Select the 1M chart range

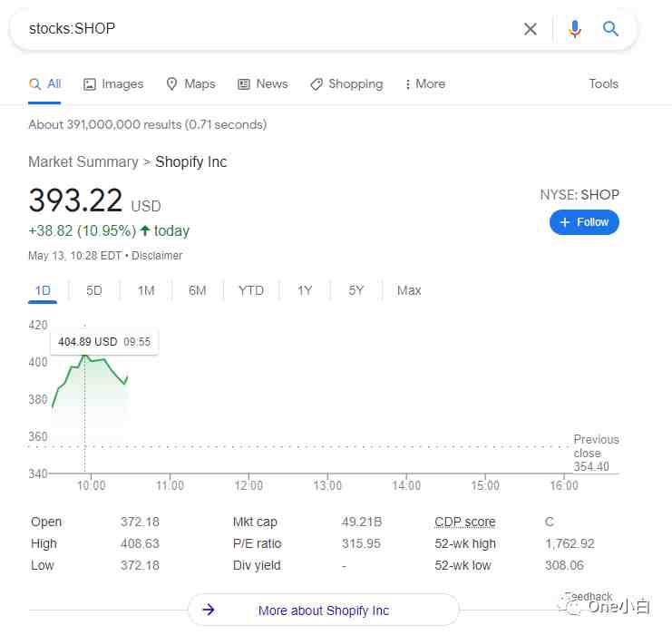tap(146, 290)
